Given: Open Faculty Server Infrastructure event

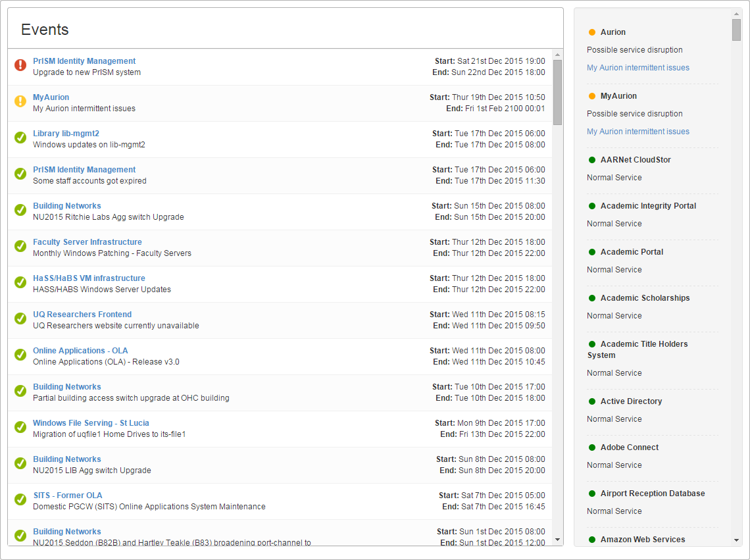Looking at the screenshot, I should click(87, 242).
